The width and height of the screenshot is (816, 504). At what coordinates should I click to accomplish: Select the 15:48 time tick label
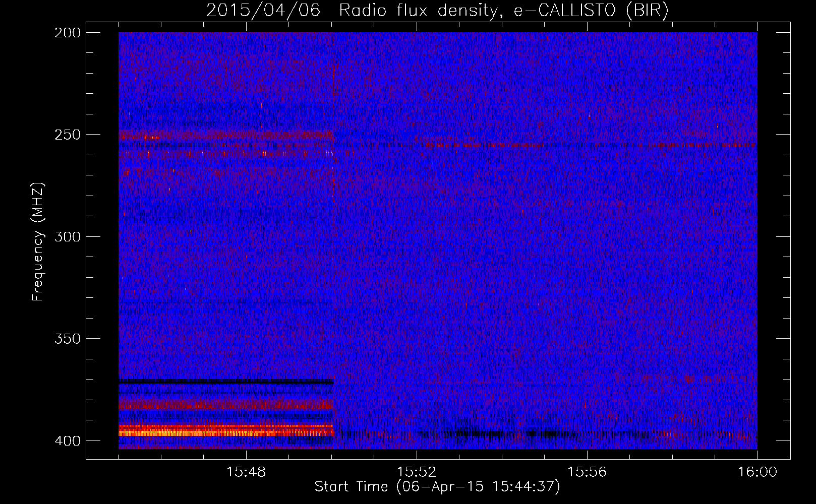pyautogui.click(x=246, y=472)
